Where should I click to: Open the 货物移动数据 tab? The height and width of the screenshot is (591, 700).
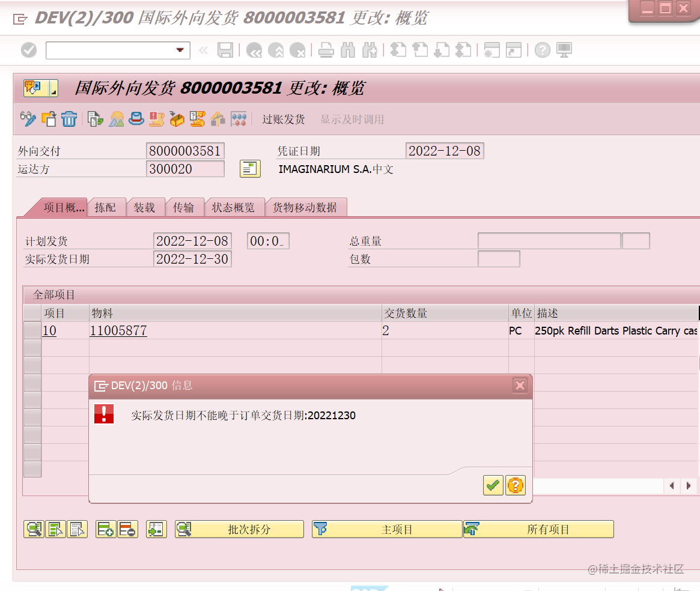[x=306, y=206]
